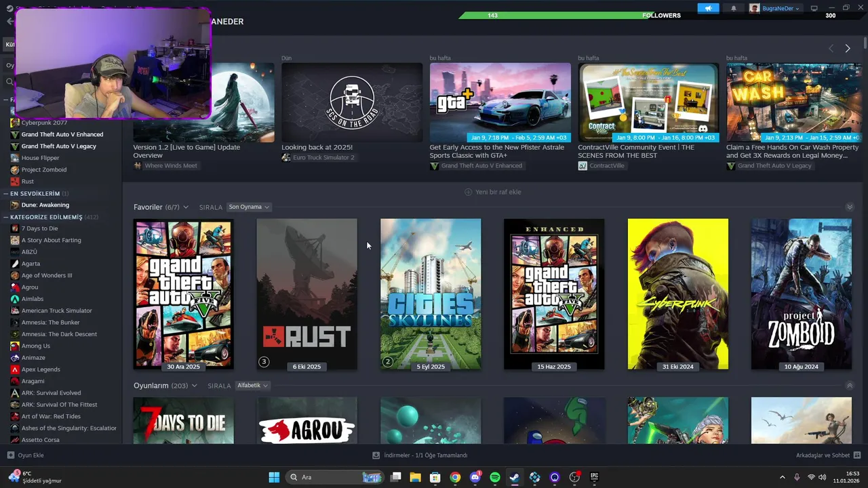Open 'Alfabetik' sort dropdown
868x488 pixels.
[252, 386]
